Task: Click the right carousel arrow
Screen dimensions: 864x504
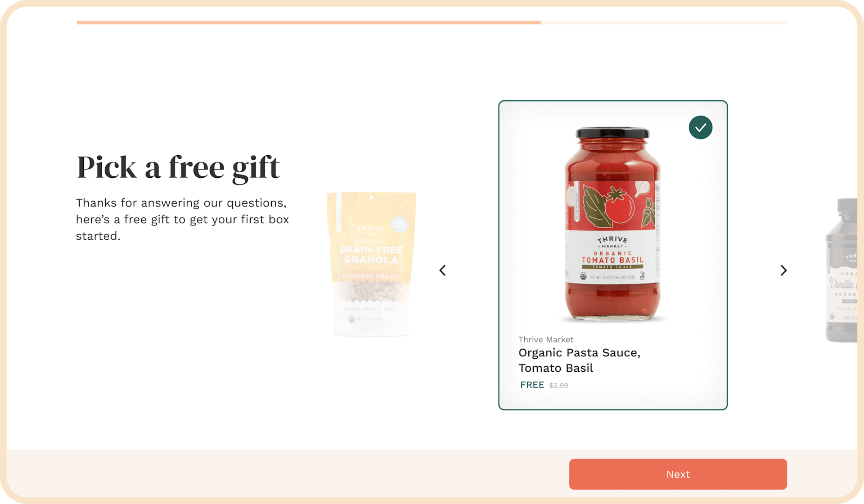Action: coord(783,270)
